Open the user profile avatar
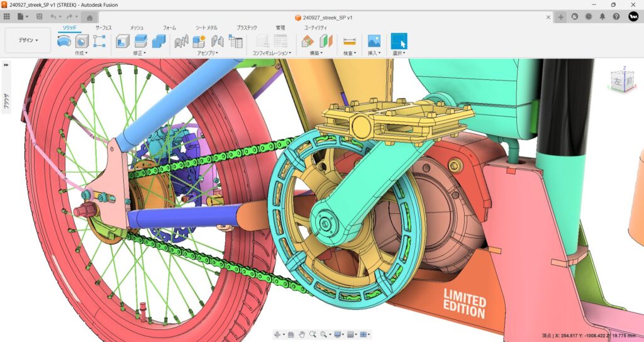The height and width of the screenshot is (342, 644). click(x=633, y=16)
